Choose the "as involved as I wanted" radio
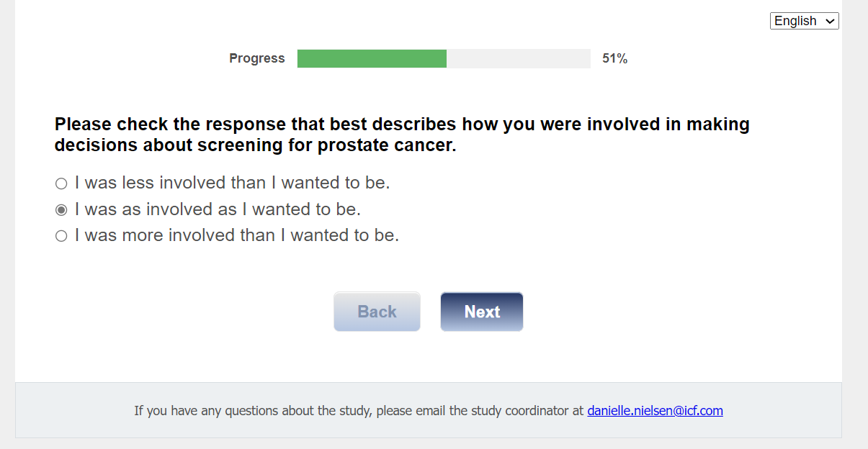This screenshot has height=449, width=868. tap(61, 210)
